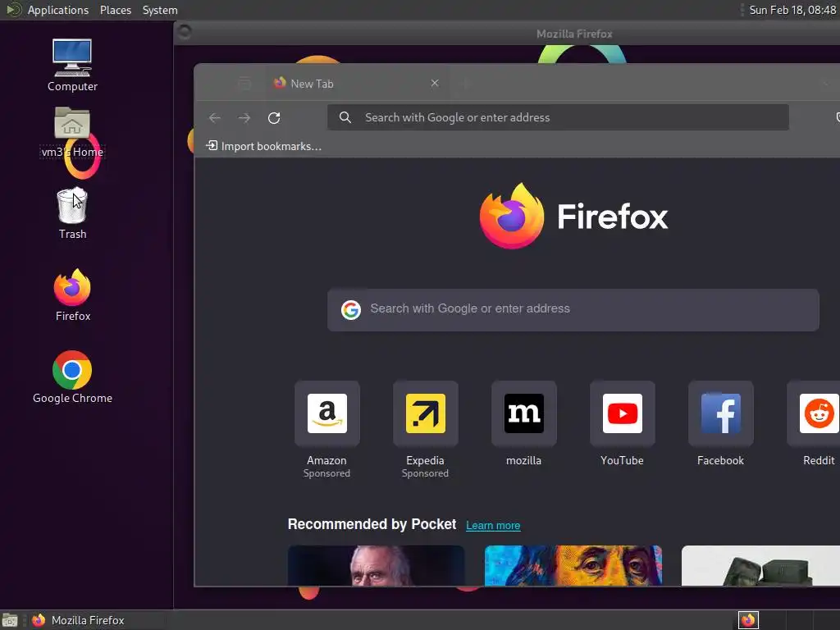The image size is (840, 630).
Task: Click the MATE logo beside Applications
Action: (x=13, y=10)
